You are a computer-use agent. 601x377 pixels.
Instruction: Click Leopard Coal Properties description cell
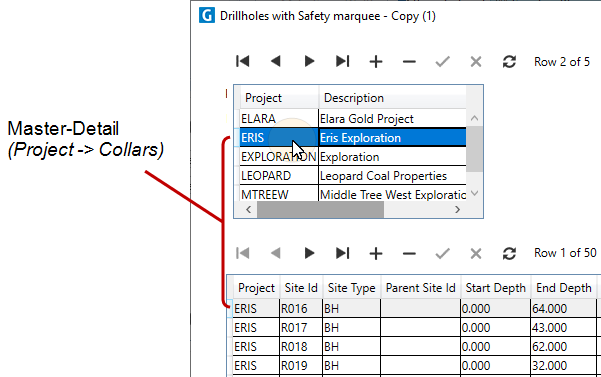tap(392, 175)
